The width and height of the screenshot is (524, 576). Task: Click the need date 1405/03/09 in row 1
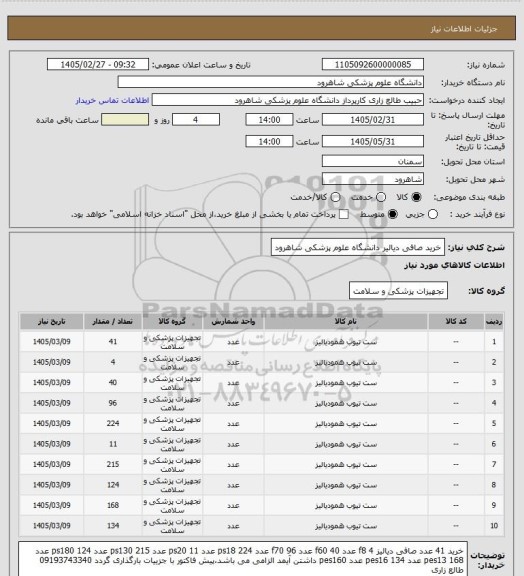click(51, 342)
